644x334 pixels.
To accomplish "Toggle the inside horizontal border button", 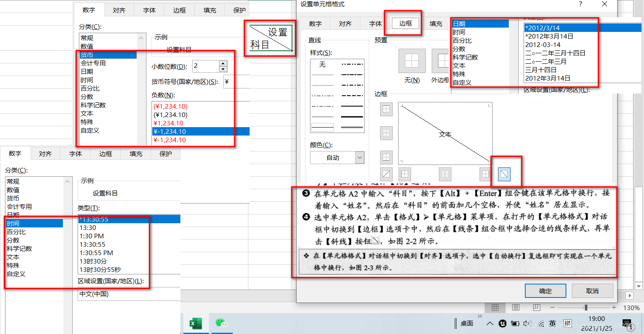I will (x=386, y=133).
